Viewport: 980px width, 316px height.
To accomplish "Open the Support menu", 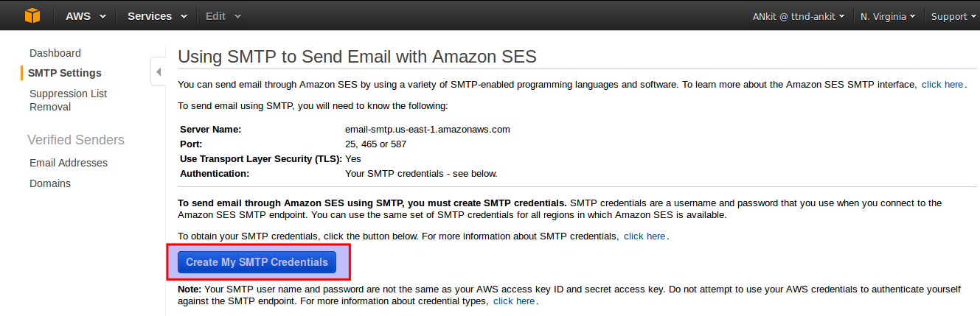I will 953,16.
